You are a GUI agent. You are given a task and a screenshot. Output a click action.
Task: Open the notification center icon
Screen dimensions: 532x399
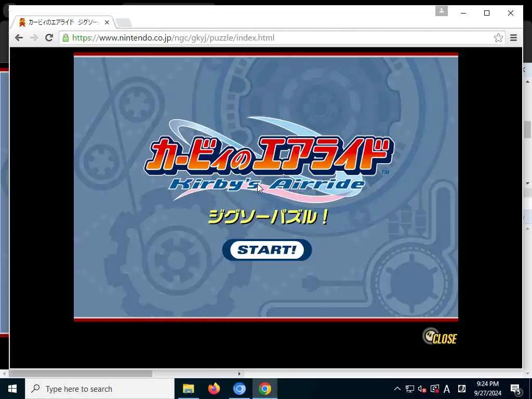515,389
